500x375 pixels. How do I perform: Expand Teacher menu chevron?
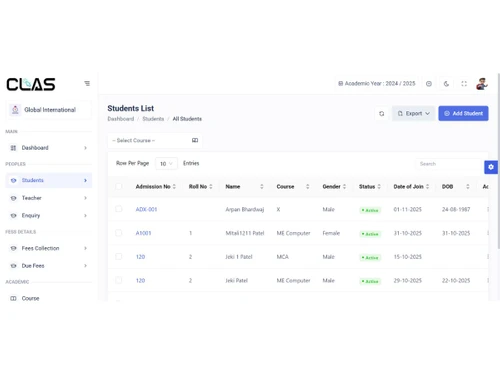point(85,198)
